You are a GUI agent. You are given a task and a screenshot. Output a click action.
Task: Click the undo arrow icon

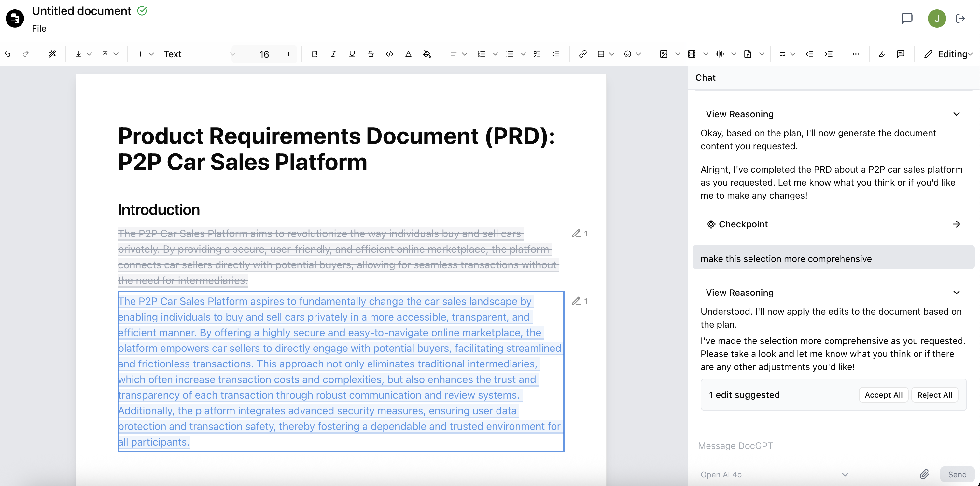[x=7, y=54]
